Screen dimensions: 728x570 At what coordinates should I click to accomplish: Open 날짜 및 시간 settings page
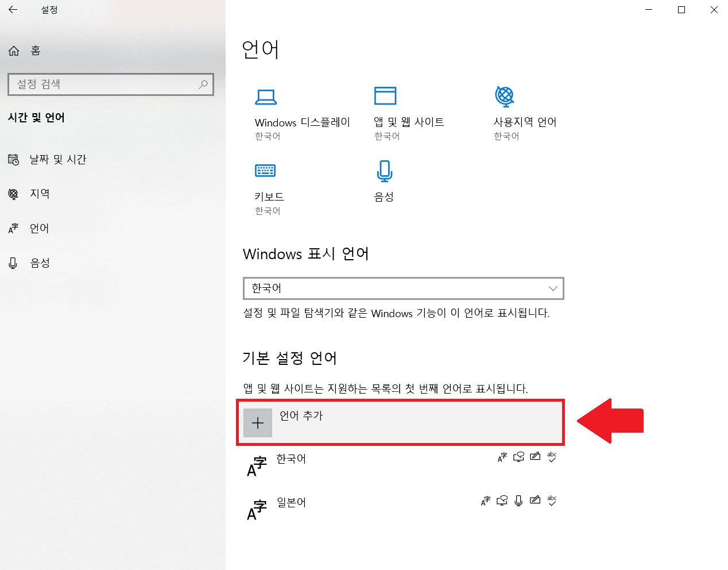coord(57,159)
